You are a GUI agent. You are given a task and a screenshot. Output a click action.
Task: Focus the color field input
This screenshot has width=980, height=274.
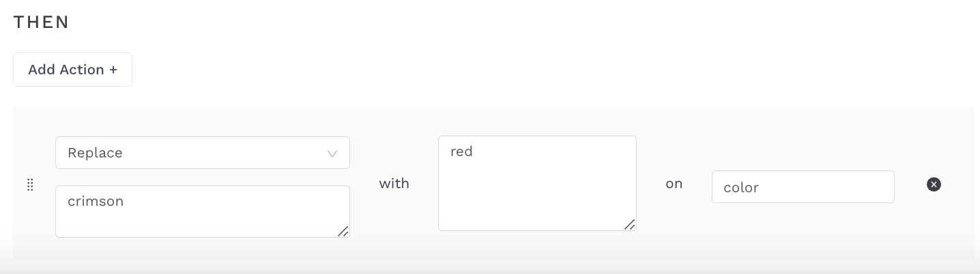point(803,187)
